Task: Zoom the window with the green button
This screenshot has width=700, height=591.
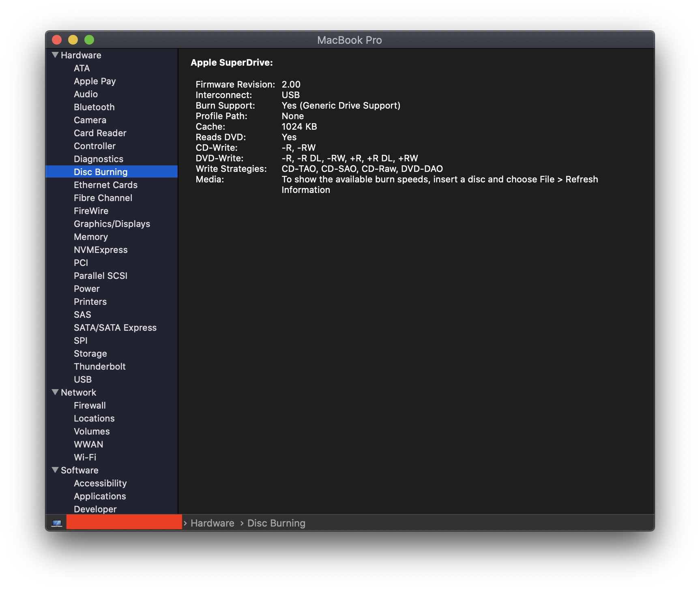Action: point(89,40)
